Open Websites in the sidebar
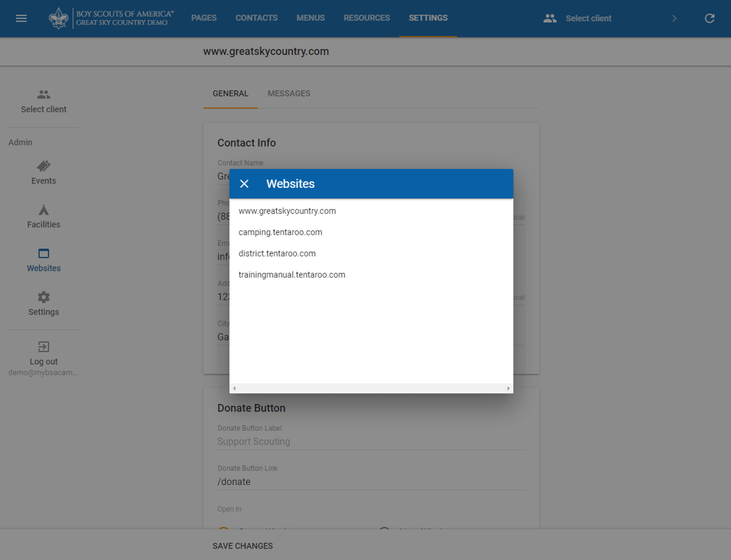The width and height of the screenshot is (731, 560). [43, 261]
